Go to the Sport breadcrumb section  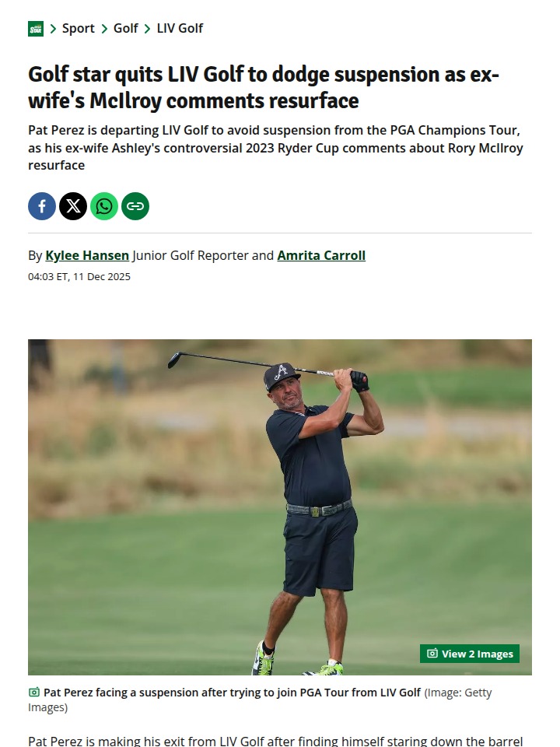pyautogui.click(x=78, y=29)
